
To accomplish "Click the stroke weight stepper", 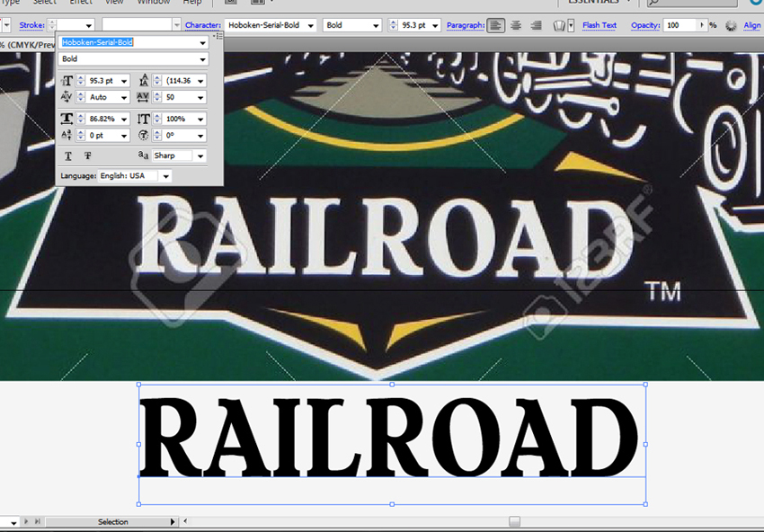I will click(x=52, y=25).
